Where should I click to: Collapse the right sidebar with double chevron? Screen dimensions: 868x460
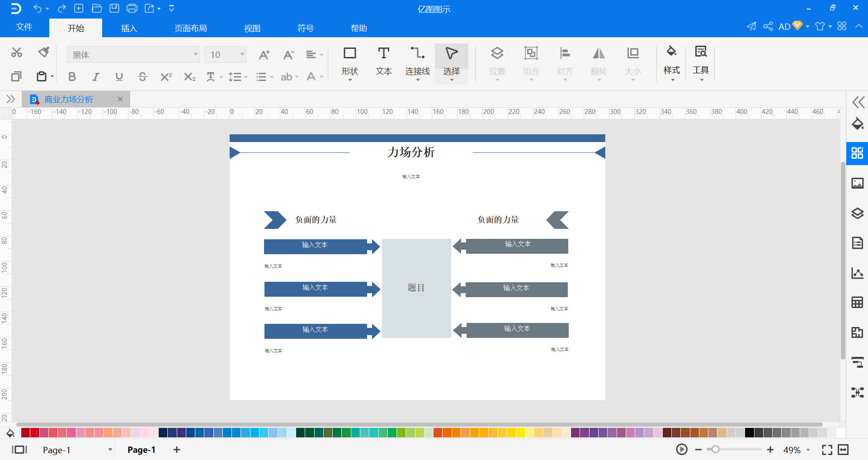pyautogui.click(x=858, y=102)
